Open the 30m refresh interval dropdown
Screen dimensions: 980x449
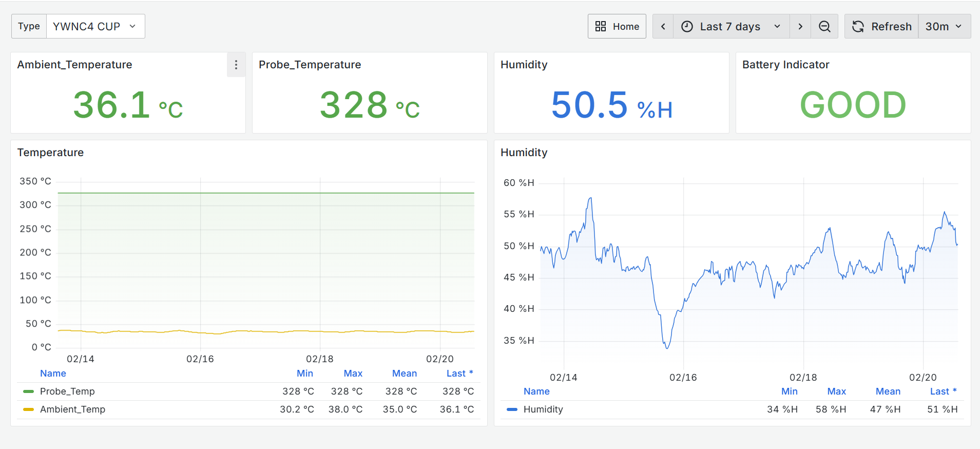click(944, 27)
